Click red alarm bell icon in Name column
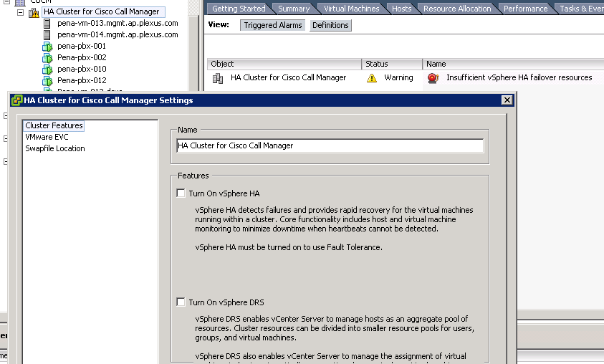Viewport: 604px width, 364px height. [x=433, y=78]
